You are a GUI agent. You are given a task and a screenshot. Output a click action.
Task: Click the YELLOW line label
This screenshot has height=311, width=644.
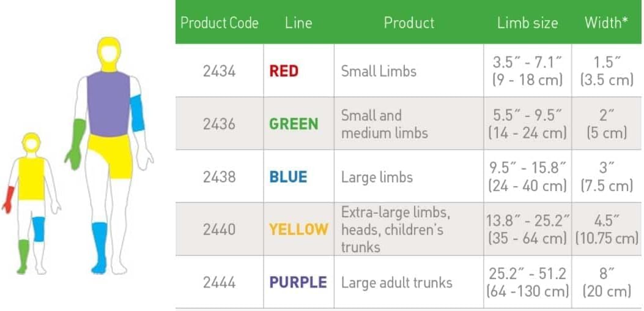tap(298, 230)
